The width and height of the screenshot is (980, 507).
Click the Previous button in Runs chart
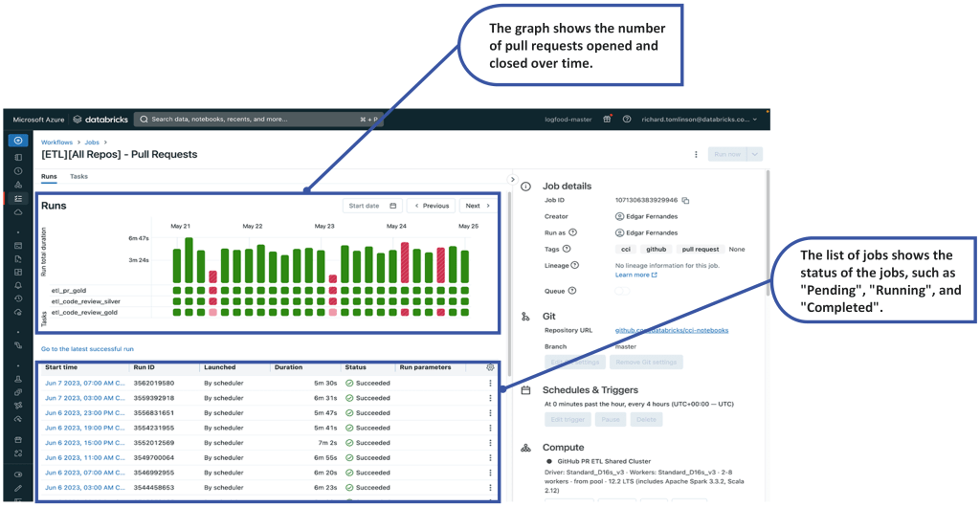click(431, 206)
